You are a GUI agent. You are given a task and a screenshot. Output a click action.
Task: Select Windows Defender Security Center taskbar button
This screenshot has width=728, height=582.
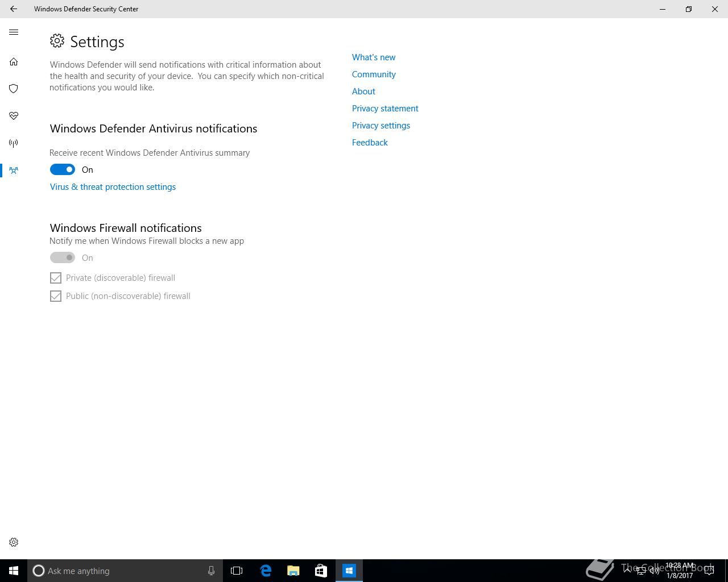point(349,571)
